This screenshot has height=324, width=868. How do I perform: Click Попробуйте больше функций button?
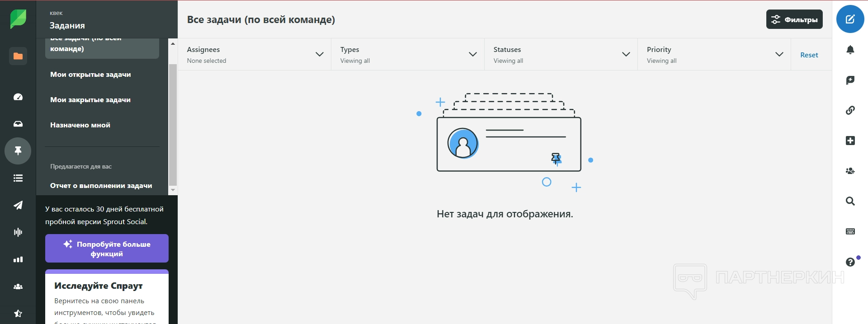pos(107,249)
